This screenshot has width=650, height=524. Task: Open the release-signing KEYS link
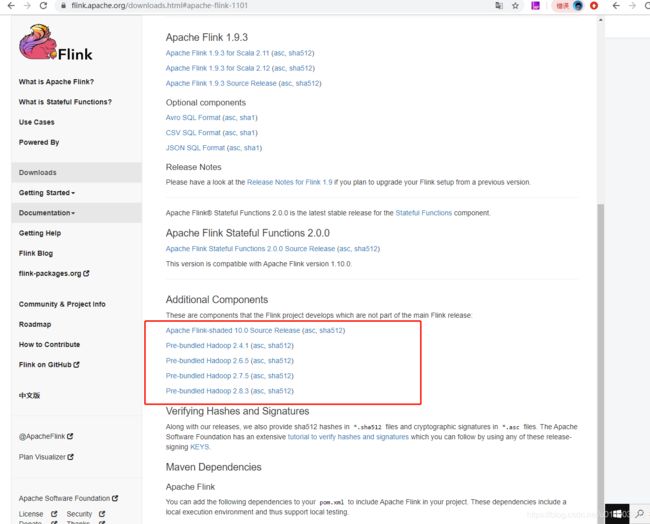pyautogui.click(x=199, y=447)
